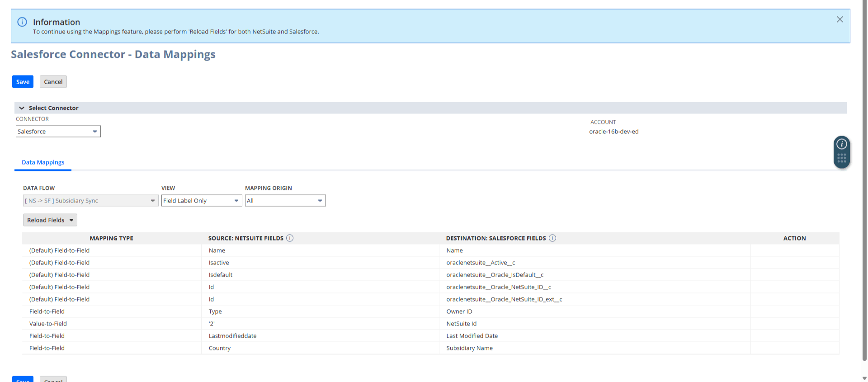Select the oraclenetsuite__Oracle_NetSuite_ID__c destination cell
868x382 pixels.
[x=595, y=287]
